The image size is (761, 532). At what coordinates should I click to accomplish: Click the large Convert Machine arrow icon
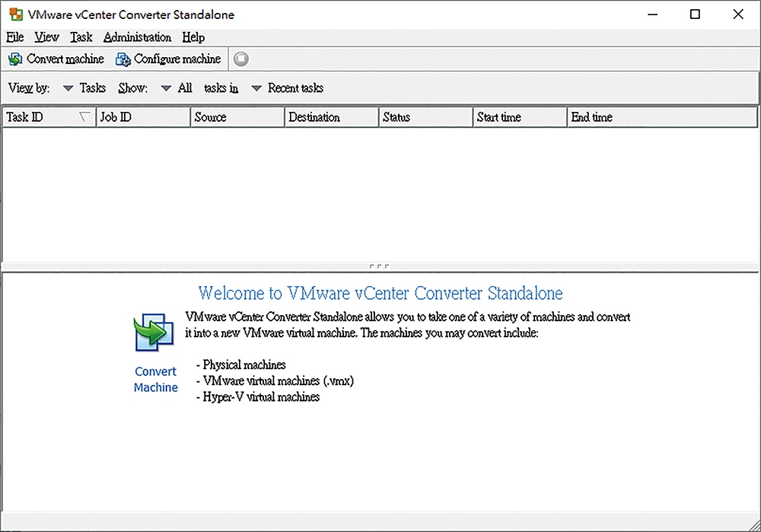(x=155, y=333)
